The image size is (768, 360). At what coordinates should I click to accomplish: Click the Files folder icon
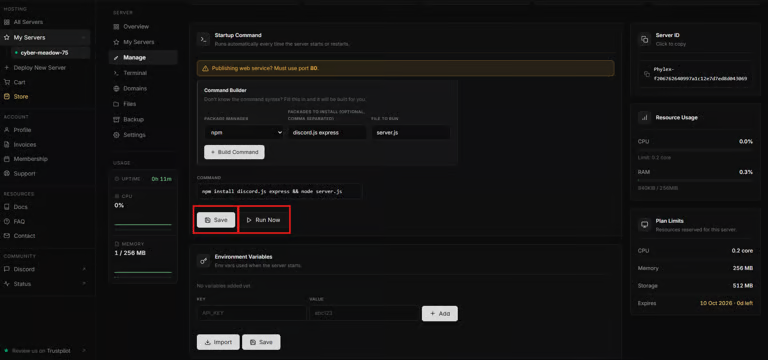[116, 104]
